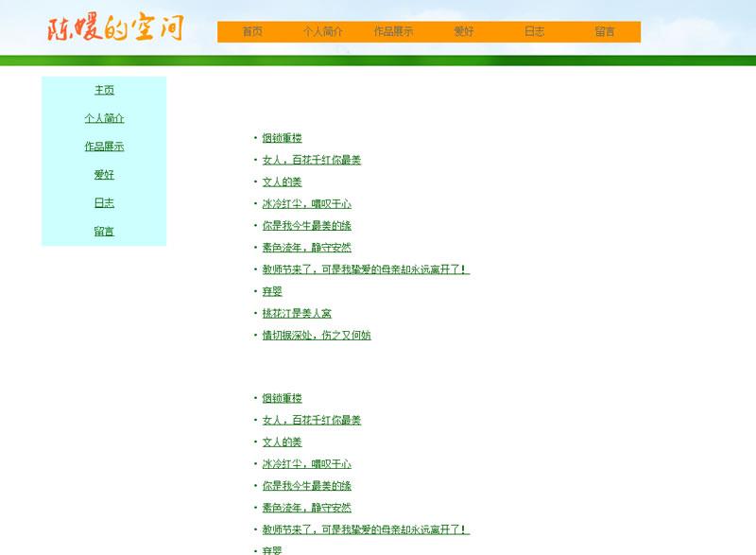Open 留言 in the orange top menu

605,31
